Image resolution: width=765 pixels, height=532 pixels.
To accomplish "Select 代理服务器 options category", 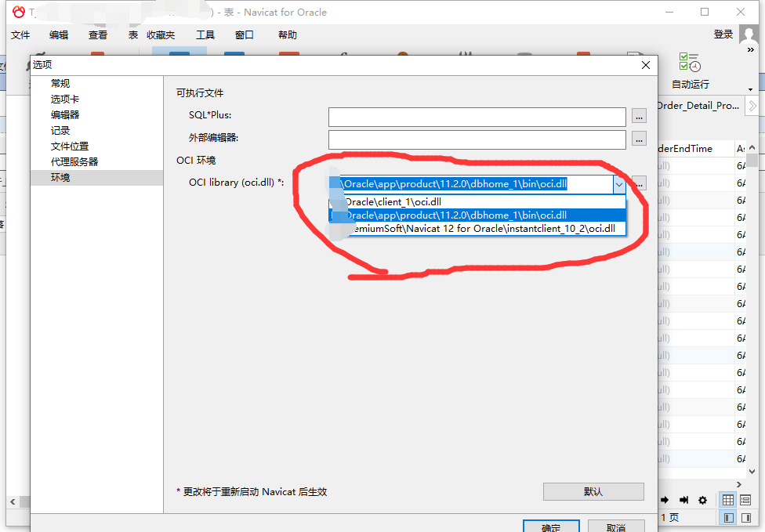I will tap(96, 161).
